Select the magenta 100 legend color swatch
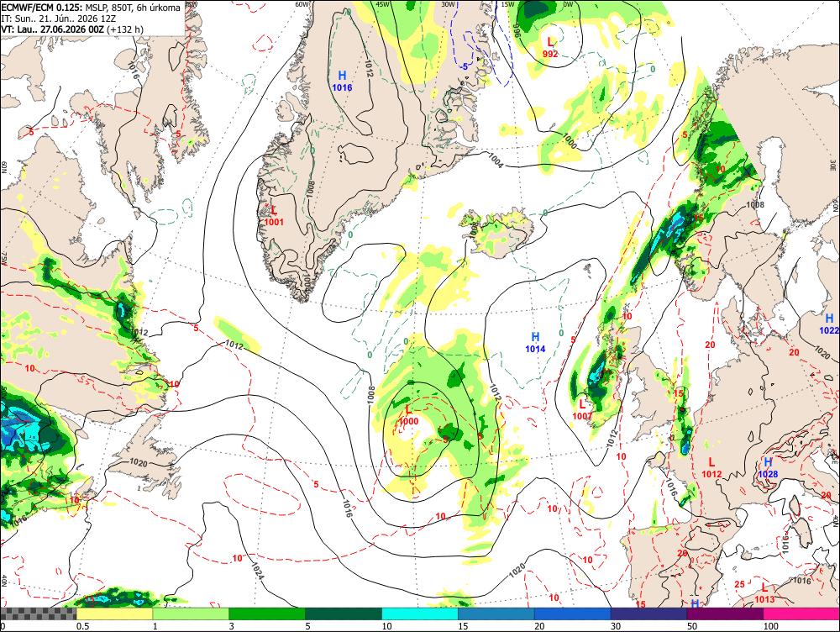840x632 pixels. [x=801, y=614]
